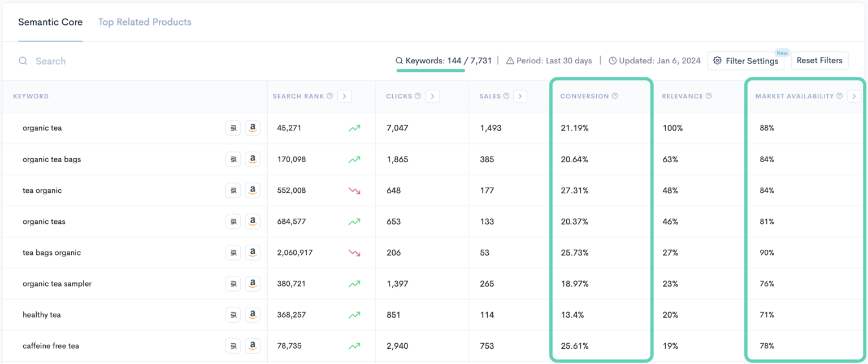Click the keyword lookup icon for healthy tea

(233, 315)
